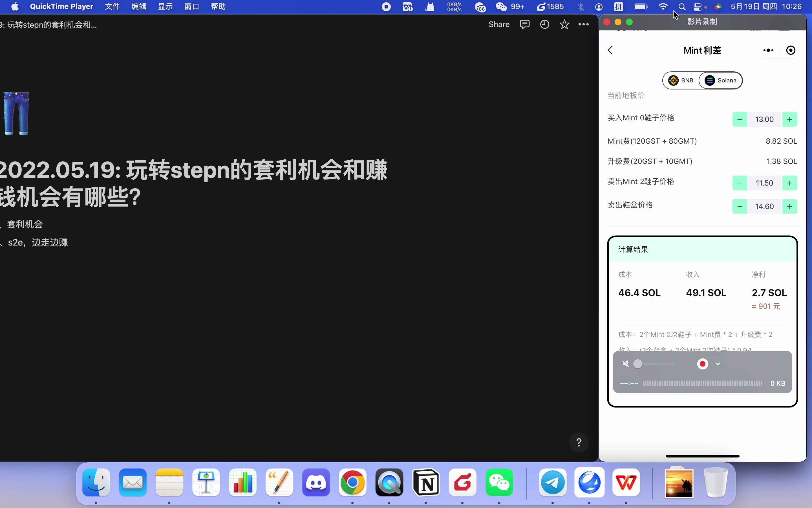Increase 买入Mint 0鞋子价格
Screen dimensions: 812x508
click(x=789, y=119)
